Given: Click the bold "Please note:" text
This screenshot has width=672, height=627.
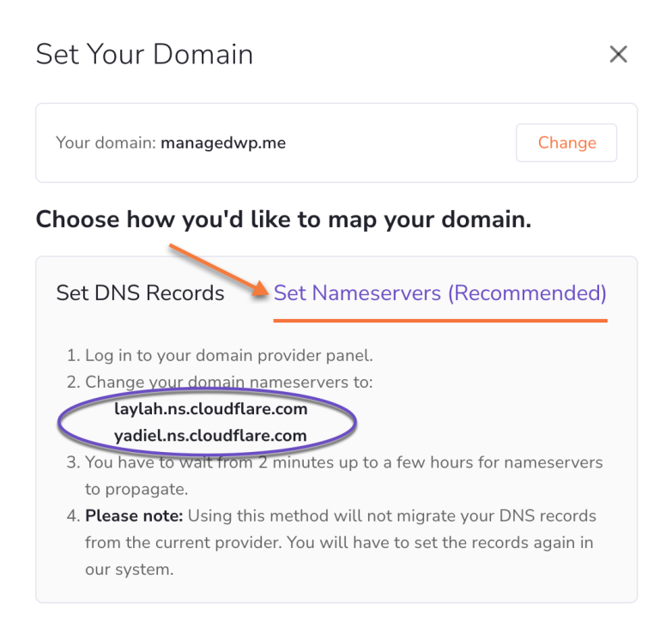Looking at the screenshot, I should point(134,515).
